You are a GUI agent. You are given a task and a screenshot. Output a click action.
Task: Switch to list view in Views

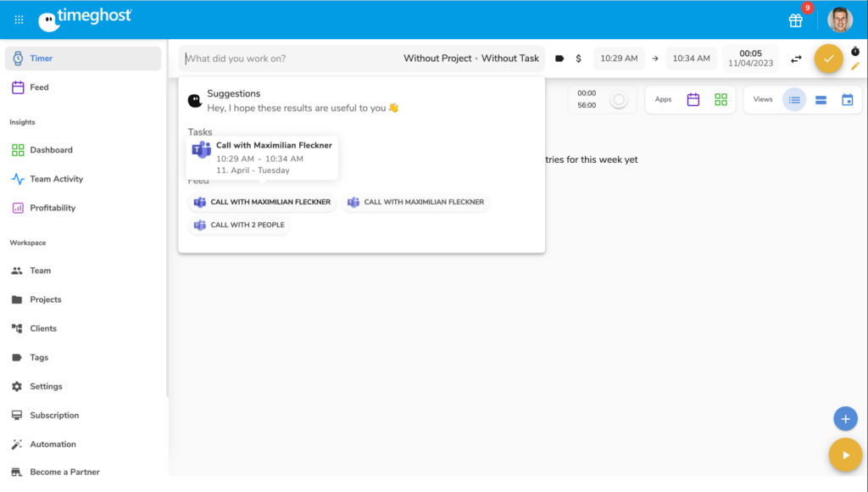click(794, 99)
